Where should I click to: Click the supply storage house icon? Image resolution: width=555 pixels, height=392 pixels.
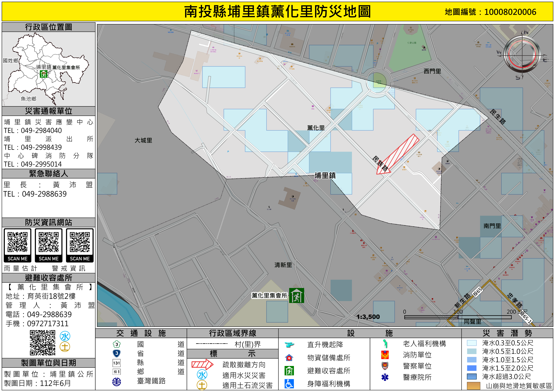(289, 358)
